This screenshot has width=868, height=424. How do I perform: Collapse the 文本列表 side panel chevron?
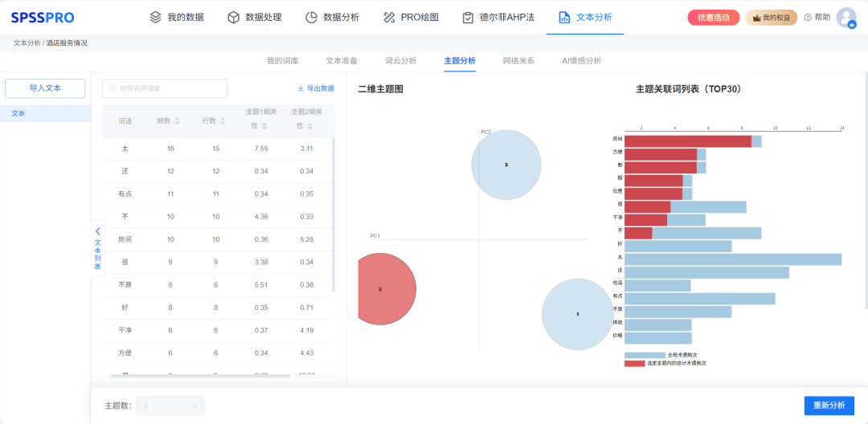click(x=98, y=231)
